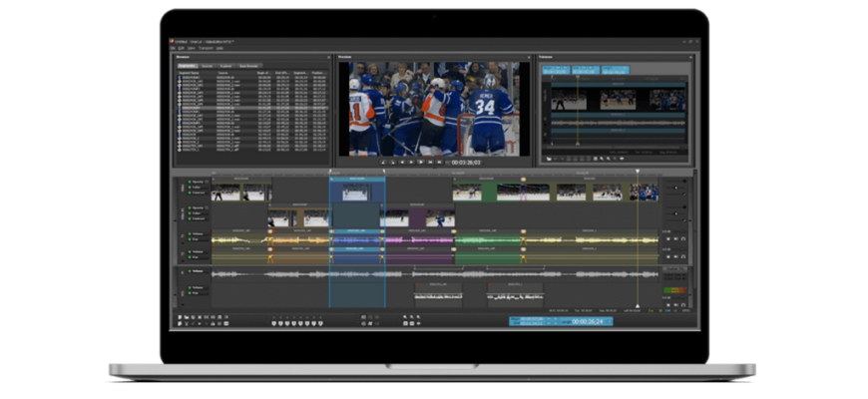Click the Play button in Preview panel

tap(420, 163)
